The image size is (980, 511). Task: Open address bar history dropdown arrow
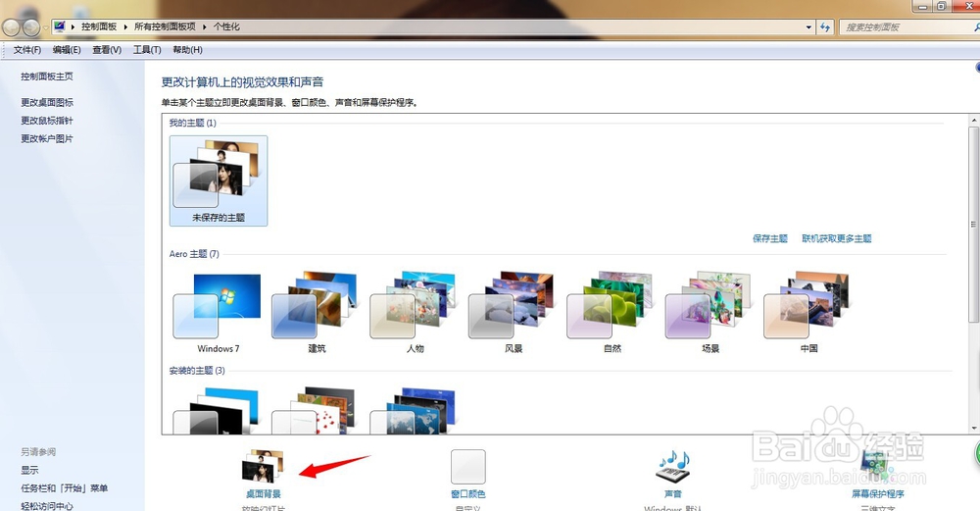pos(808,26)
